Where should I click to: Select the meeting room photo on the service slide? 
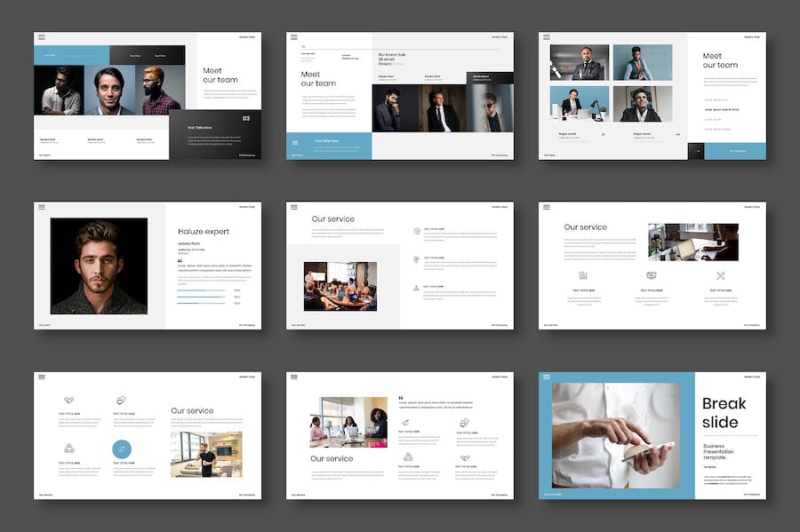[x=340, y=285]
